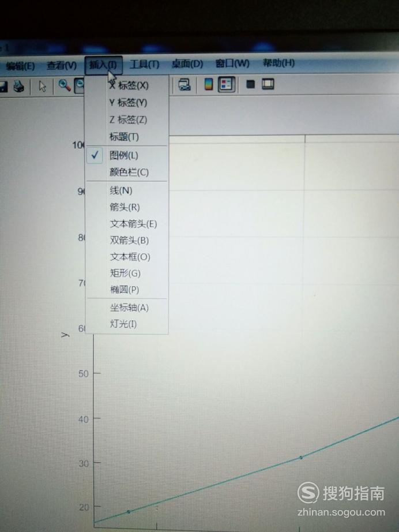Open the 查看(V) menu
Viewport: 399px width, 532px height.
[62, 65]
